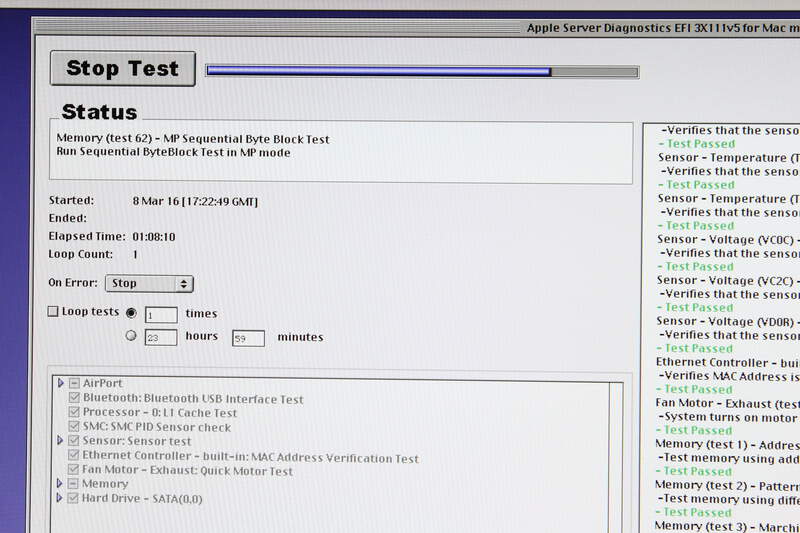
Task: Click the minutes input field
Action: [x=248, y=338]
